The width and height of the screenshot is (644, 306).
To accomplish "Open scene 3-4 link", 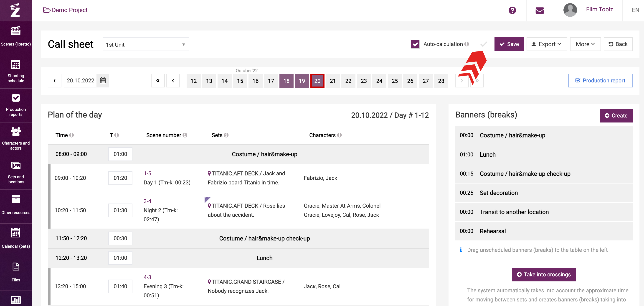I will pyautogui.click(x=147, y=201).
